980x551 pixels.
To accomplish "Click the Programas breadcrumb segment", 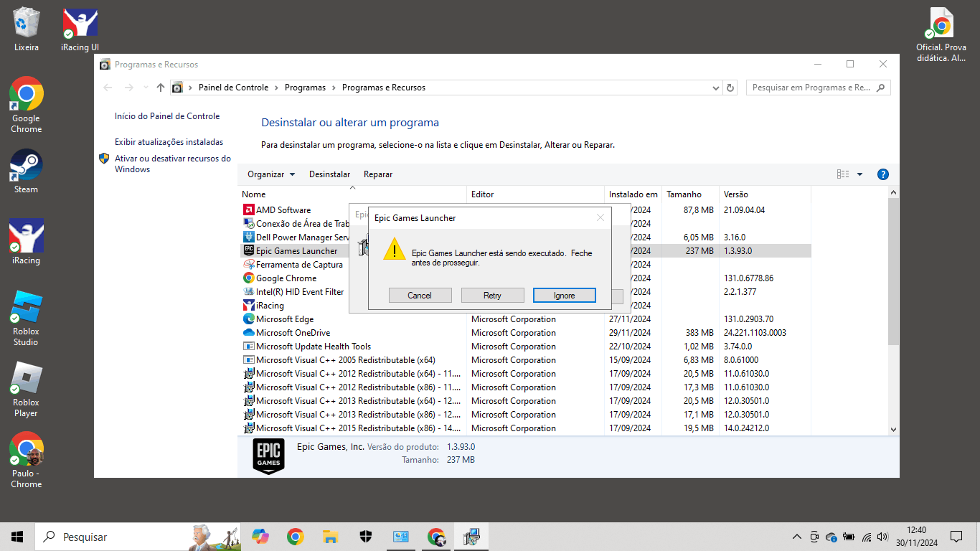I will 305,88.
